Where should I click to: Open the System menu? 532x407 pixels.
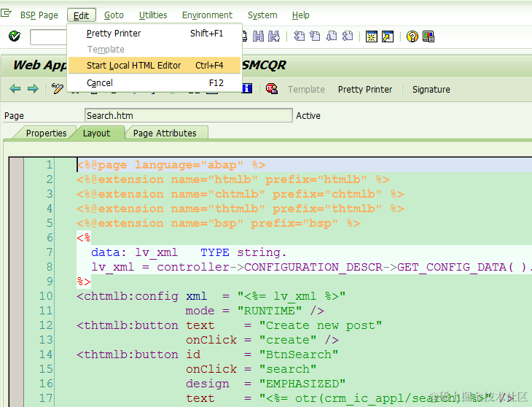pos(262,15)
